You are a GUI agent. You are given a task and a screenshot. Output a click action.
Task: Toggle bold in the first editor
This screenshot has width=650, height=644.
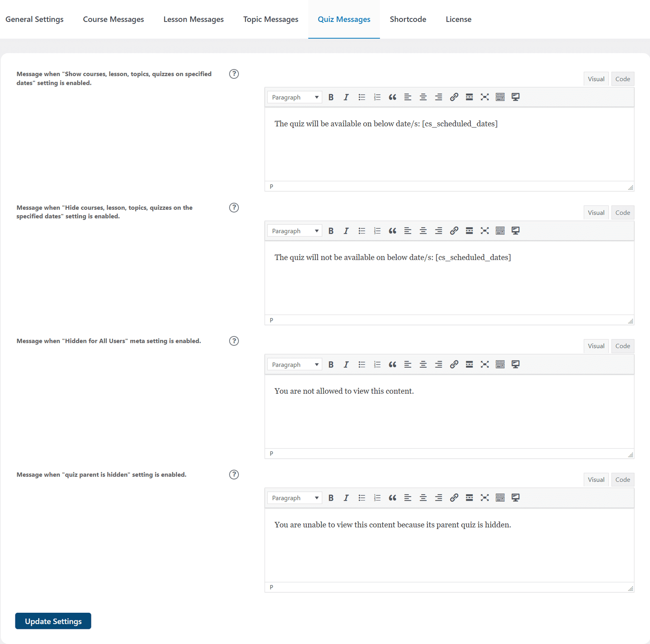tap(331, 97)
